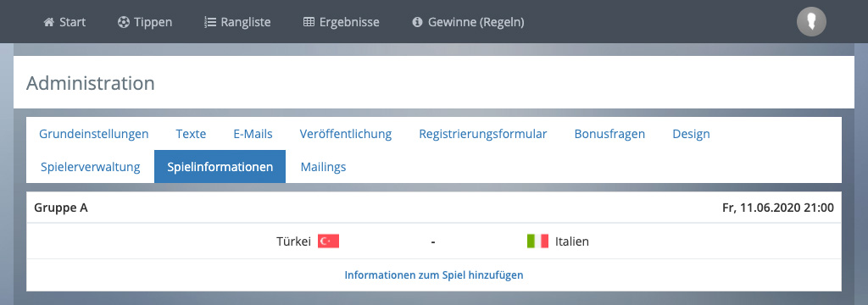Go to the Veröffentlichung tab
Screen dimensions: 868x305
tap(346, 134)
